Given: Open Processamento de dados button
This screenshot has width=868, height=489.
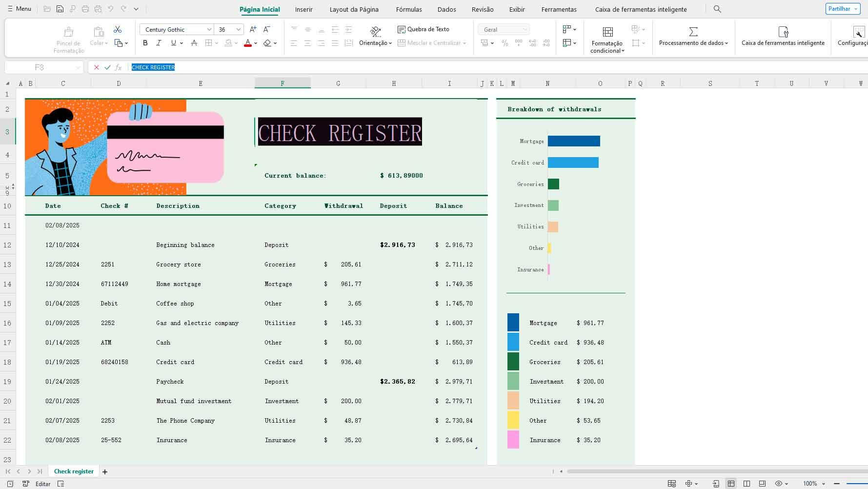Looking at the screenshot, I should [693, 37].
